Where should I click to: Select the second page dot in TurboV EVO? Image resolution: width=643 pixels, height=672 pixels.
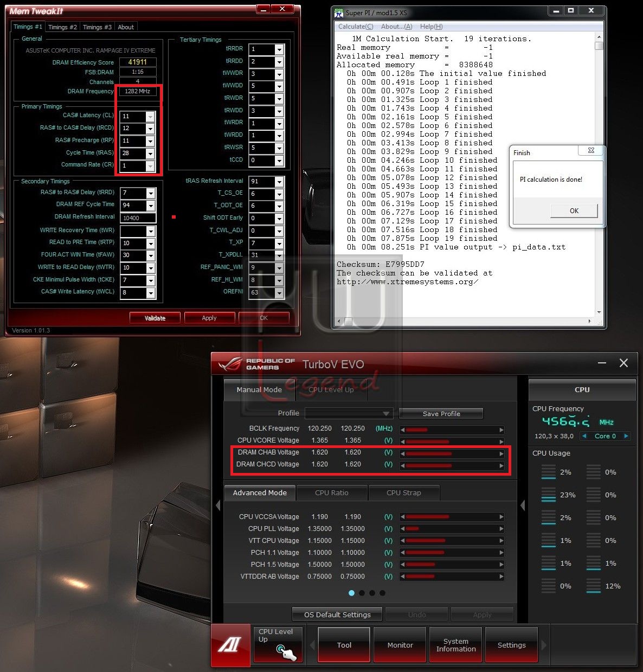point(362,593)
